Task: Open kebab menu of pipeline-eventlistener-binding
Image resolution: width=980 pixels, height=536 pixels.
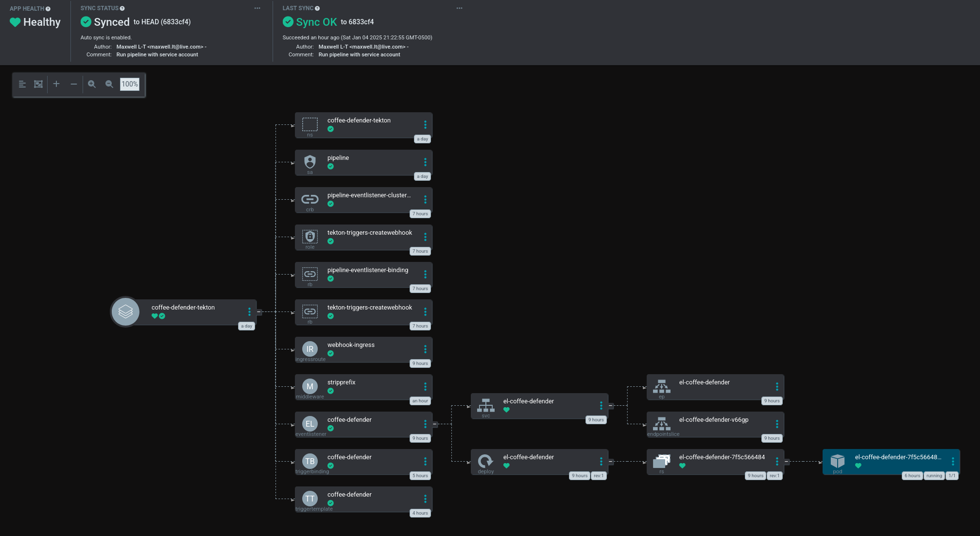Action: point(425,275)
